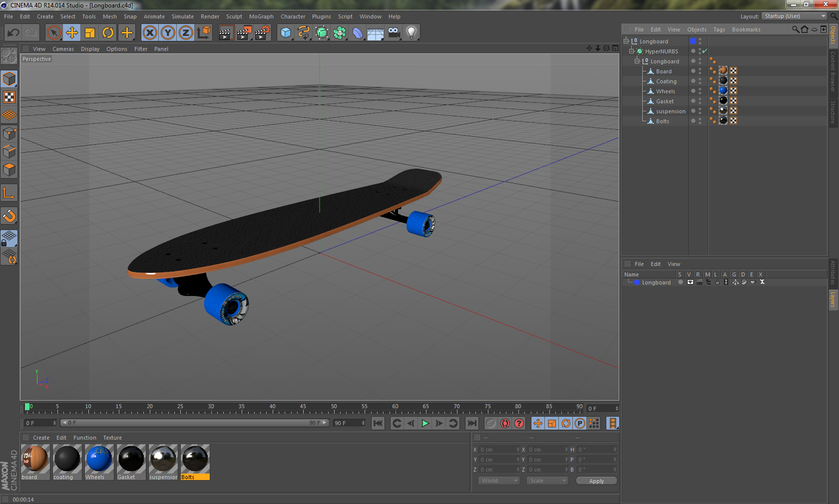Collapse the HyperNURBS object
Screen dimensions: 839x504
631,51
